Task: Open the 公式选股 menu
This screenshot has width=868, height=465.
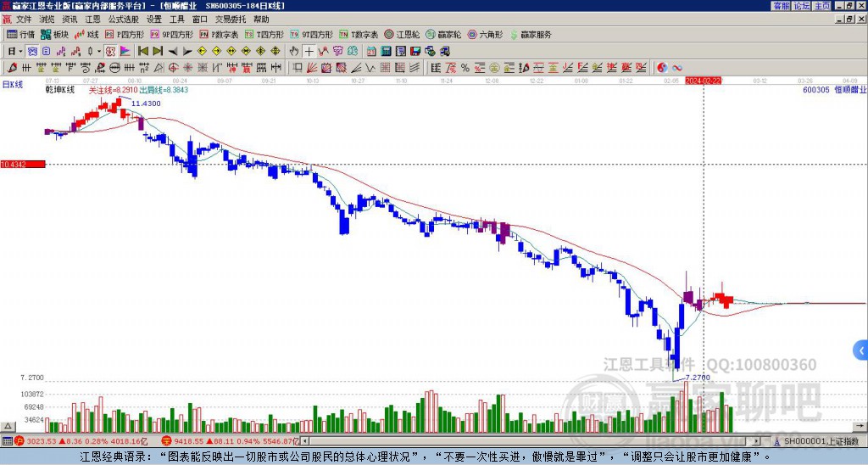Action: pyautogui.click(x=124, y=20)
